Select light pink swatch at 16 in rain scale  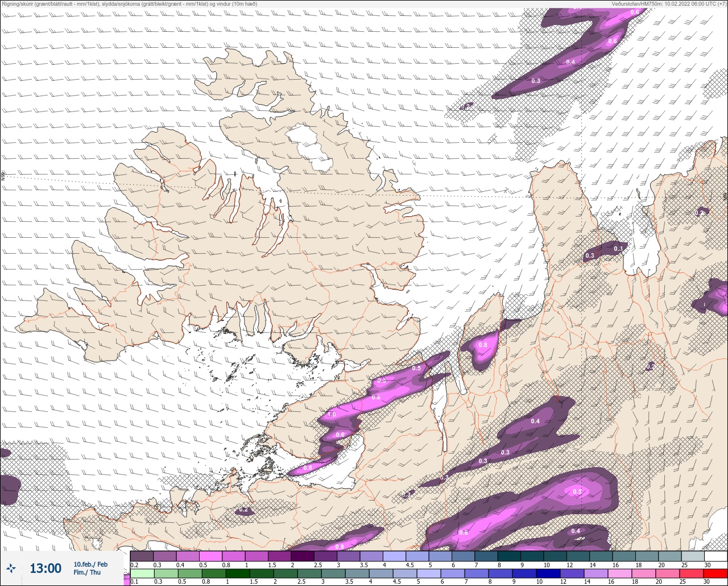(620, 573)
